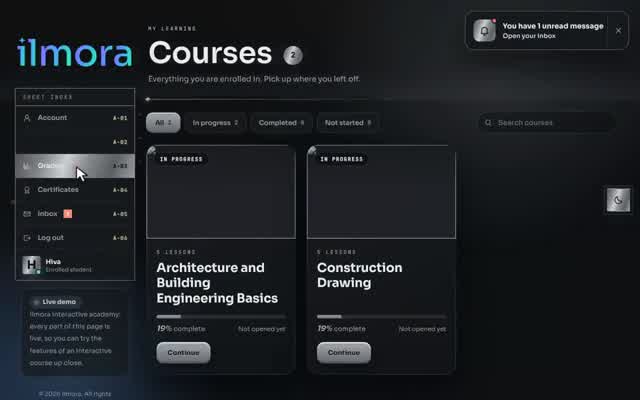The height and width of the screenshot is (400, 640).
Task: Click the Hiva enrolled student profile name
Action: (x=53, y=262)
